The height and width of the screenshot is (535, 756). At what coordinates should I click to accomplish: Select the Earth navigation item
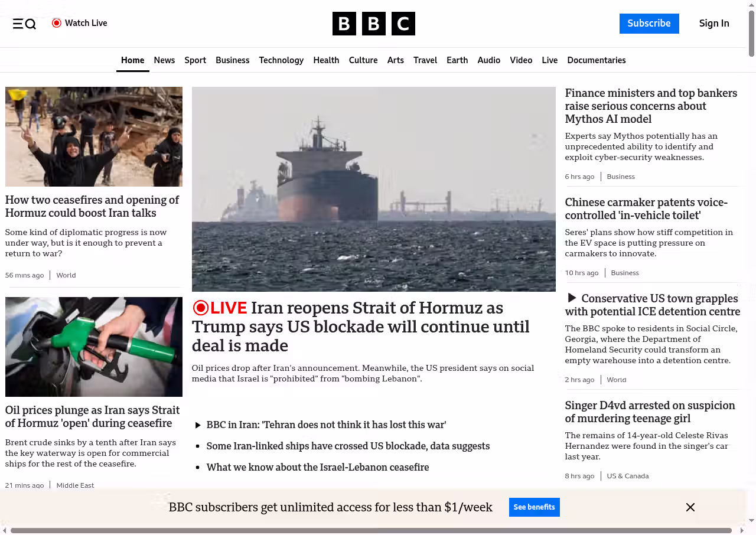pyautogui.click(x=457, y=60)
